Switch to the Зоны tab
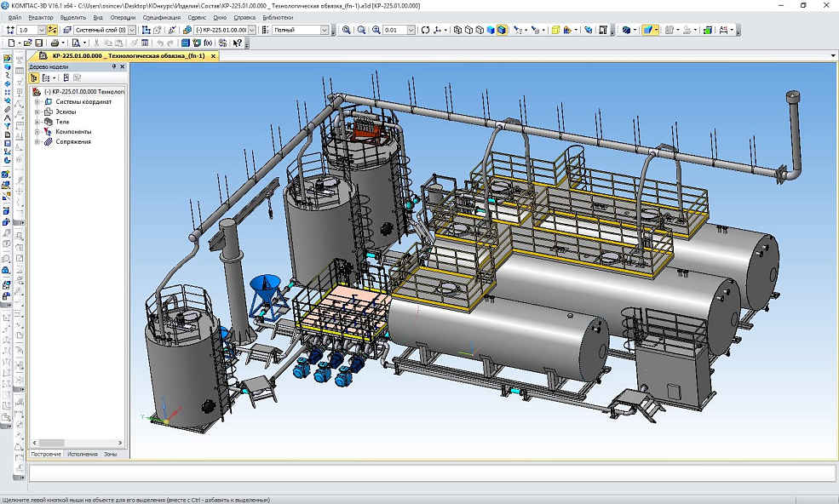The height and width of the screenshot is (504, 839). pos(111,455)
